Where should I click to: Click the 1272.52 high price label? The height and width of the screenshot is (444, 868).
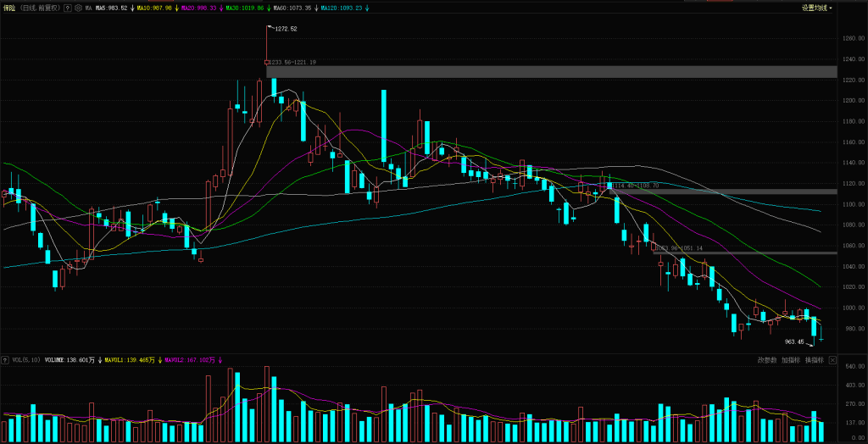click(286, 29)
